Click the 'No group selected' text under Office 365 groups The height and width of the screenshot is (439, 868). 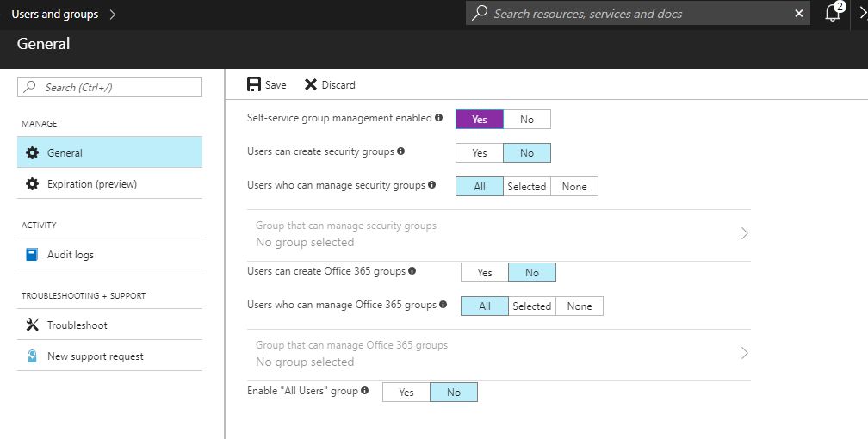point(305,362)
